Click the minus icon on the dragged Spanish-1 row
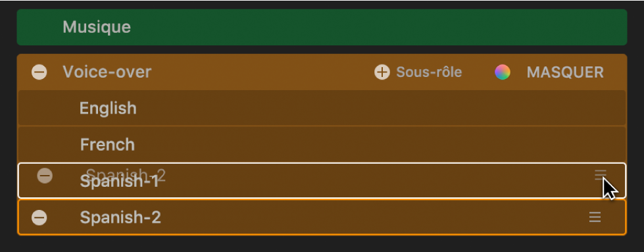 tap(45, 176)
